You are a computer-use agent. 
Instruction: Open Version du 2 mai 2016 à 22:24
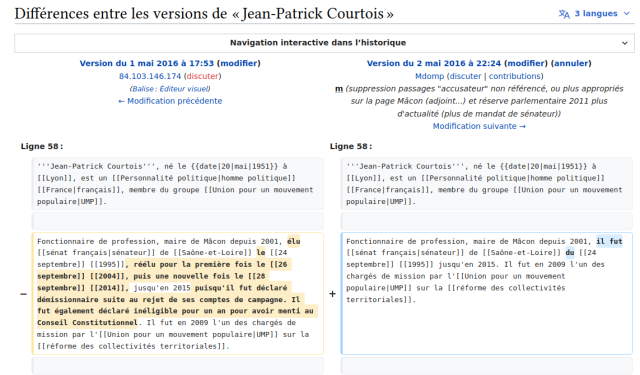[x=433, y=63]
